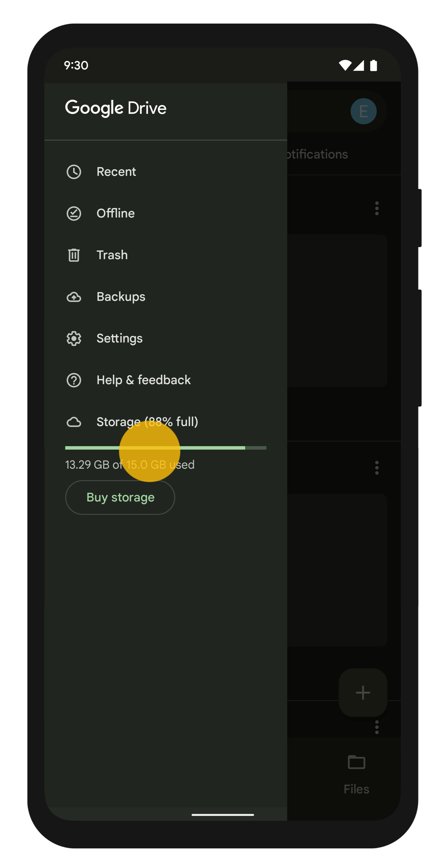
Task: Switch to the Notifications tab
Action: pyautogui.click(x=317, y=154)
